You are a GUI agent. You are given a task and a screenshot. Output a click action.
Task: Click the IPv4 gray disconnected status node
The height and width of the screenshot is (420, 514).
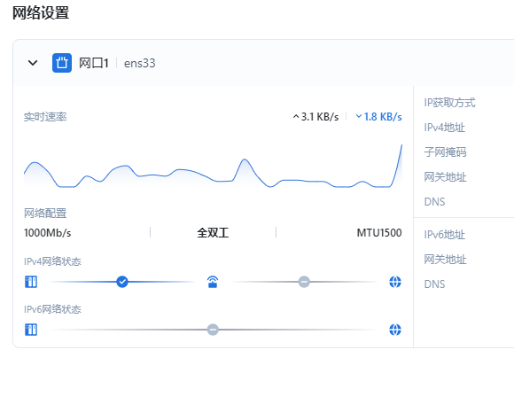(304, 282)
